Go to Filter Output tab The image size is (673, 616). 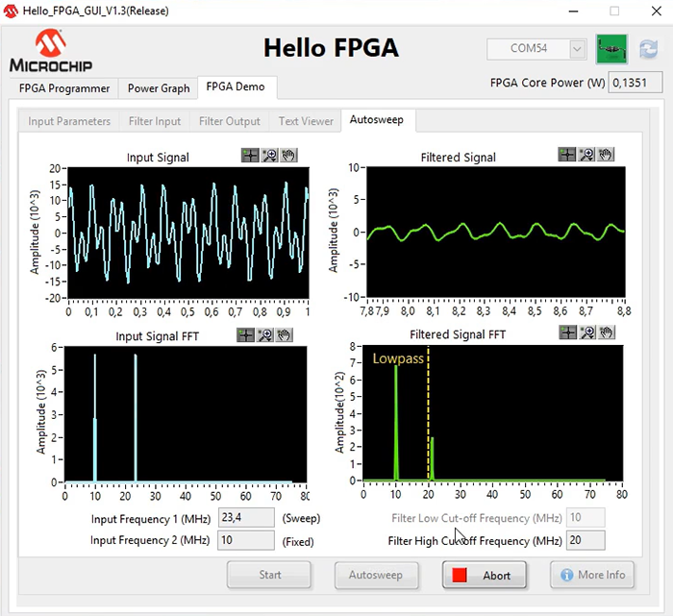point(229,121)
